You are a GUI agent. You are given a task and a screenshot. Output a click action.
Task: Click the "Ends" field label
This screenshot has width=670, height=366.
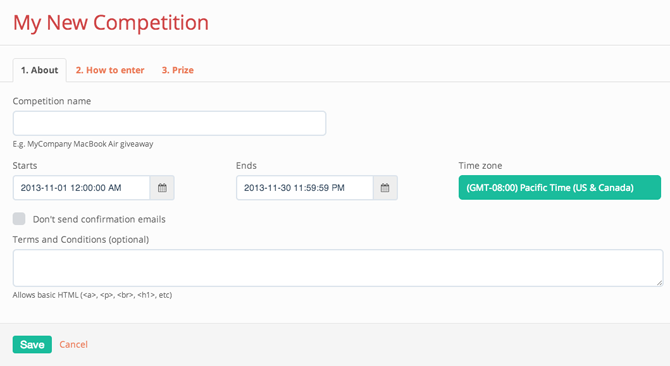246,166
